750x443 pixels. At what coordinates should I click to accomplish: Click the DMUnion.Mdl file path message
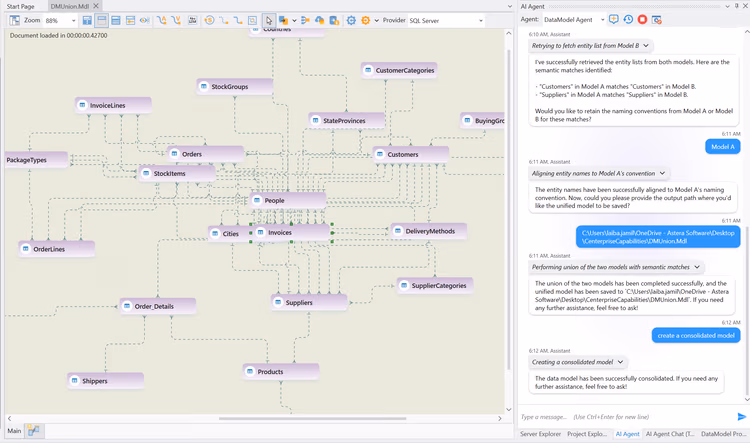coord(658,237)
